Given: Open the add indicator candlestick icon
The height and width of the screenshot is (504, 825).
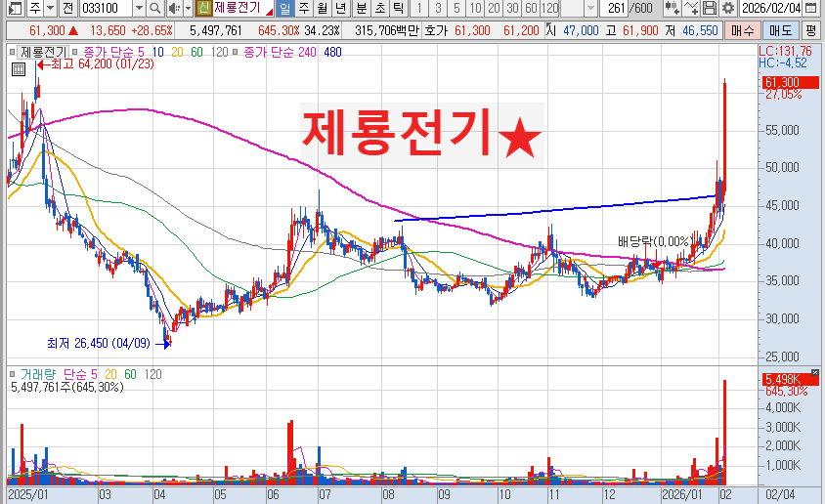Looking at the screenshot, I should click(672, 8).
